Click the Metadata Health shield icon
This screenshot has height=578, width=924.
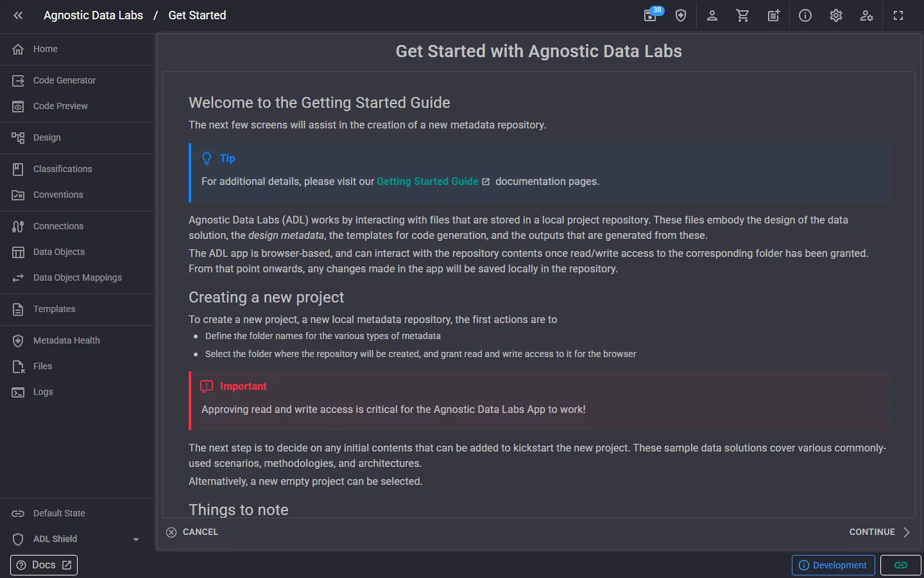pos(18,340)
